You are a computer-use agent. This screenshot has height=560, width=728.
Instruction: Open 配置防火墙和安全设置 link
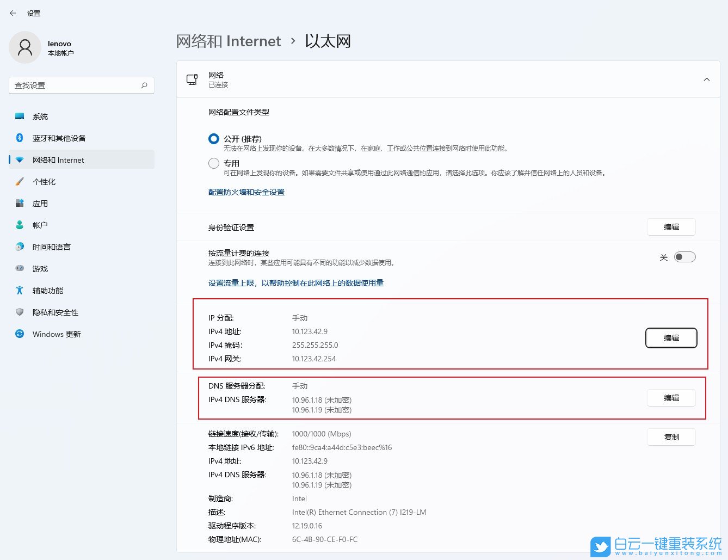(x=246, y=192)
